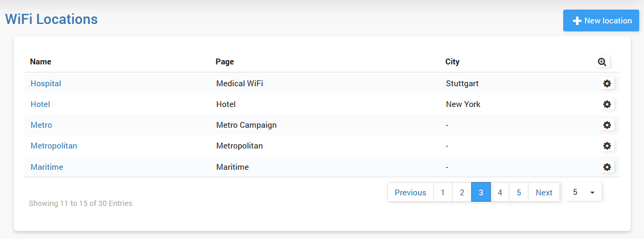Go to pagination page 5
644x239 pixels.
tap(518, 193)
